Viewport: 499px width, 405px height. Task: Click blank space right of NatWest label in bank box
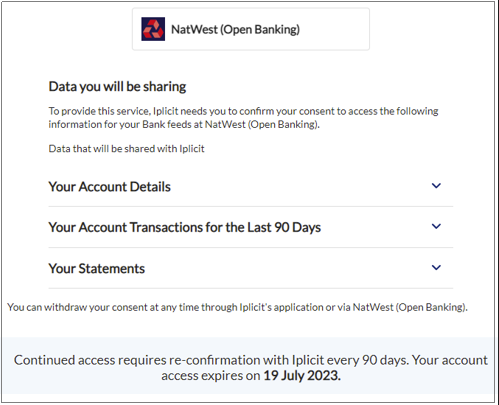333,29
